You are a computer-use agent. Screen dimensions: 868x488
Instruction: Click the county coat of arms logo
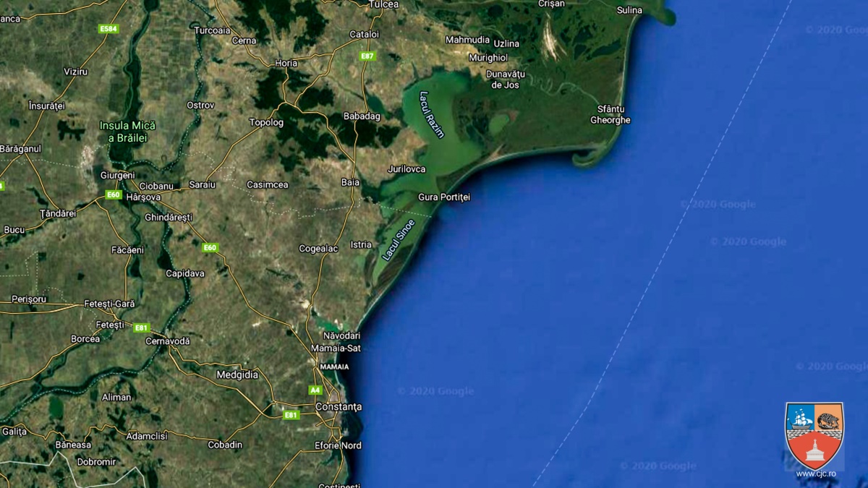coord(814,435)
